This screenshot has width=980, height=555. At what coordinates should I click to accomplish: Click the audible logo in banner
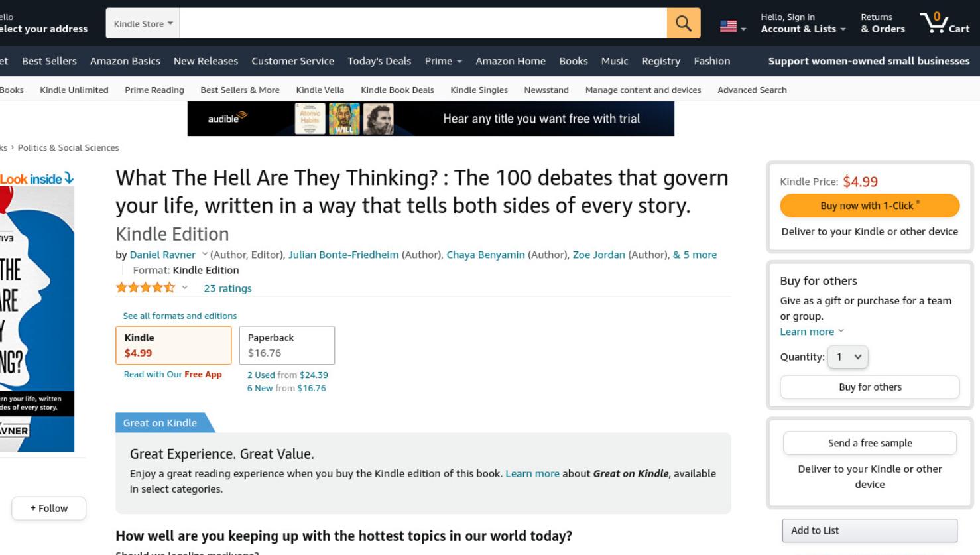(227, 118)
